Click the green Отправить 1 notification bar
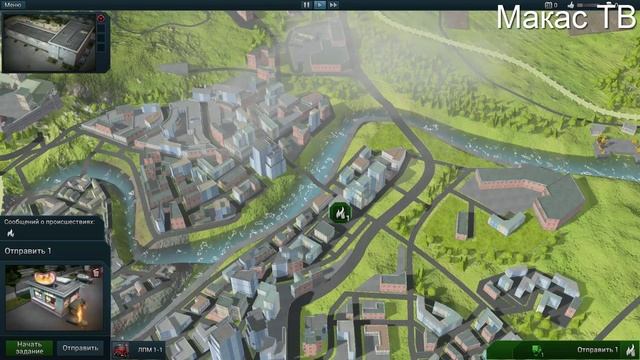Image resolution: width=640 pixels, height=360 pixels. point(563,350)
